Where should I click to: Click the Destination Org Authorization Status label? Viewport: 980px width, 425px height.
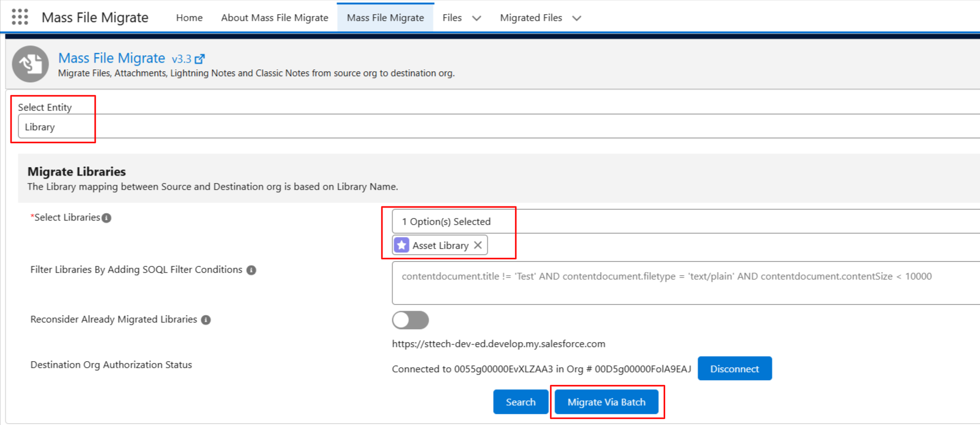click(x=111, y=365)
